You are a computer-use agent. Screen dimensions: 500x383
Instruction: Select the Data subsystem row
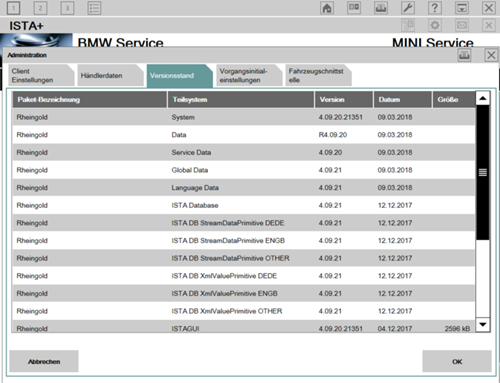[244, 135]
